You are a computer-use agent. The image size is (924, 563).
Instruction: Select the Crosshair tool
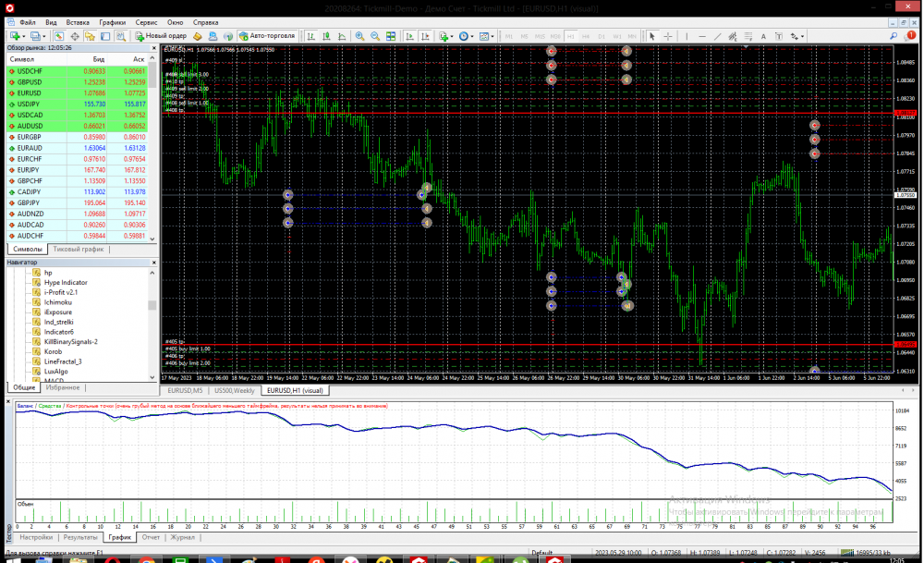[x=668, y=36]
